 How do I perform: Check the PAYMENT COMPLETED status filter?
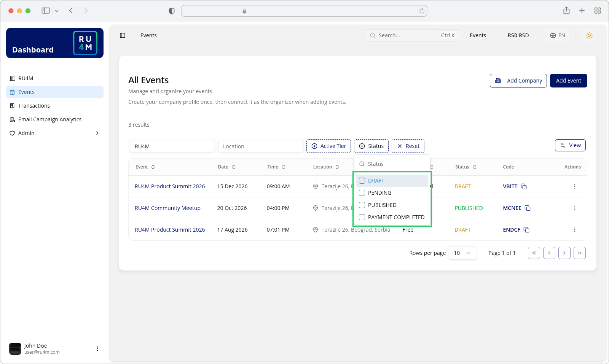click(x=362, y=217)
